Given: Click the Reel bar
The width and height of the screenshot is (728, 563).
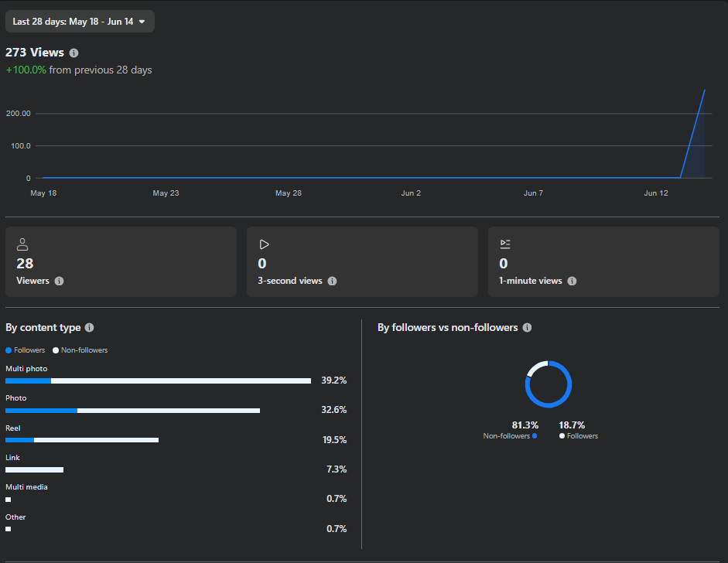Looking at the screenshot, I should (x=82, y=440).
